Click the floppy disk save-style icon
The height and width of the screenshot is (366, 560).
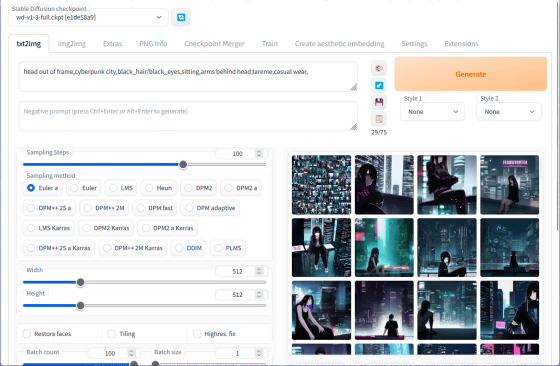(x=379, y=102)
